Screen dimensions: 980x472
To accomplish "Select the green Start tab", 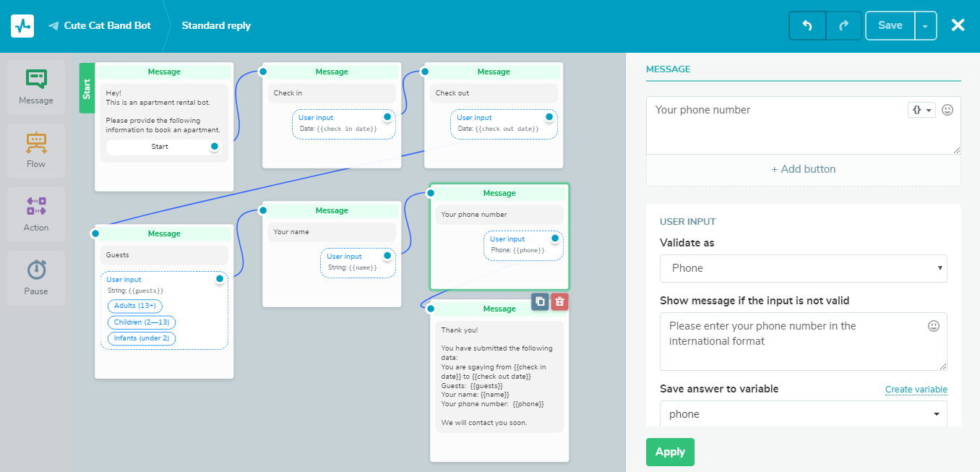I will click(x=87, y=88).
